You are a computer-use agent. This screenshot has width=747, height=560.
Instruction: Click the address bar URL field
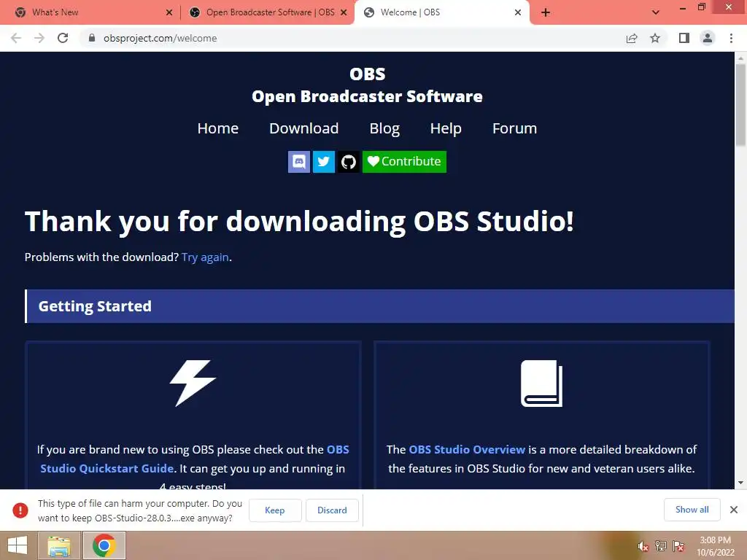(x=352, y=38)
